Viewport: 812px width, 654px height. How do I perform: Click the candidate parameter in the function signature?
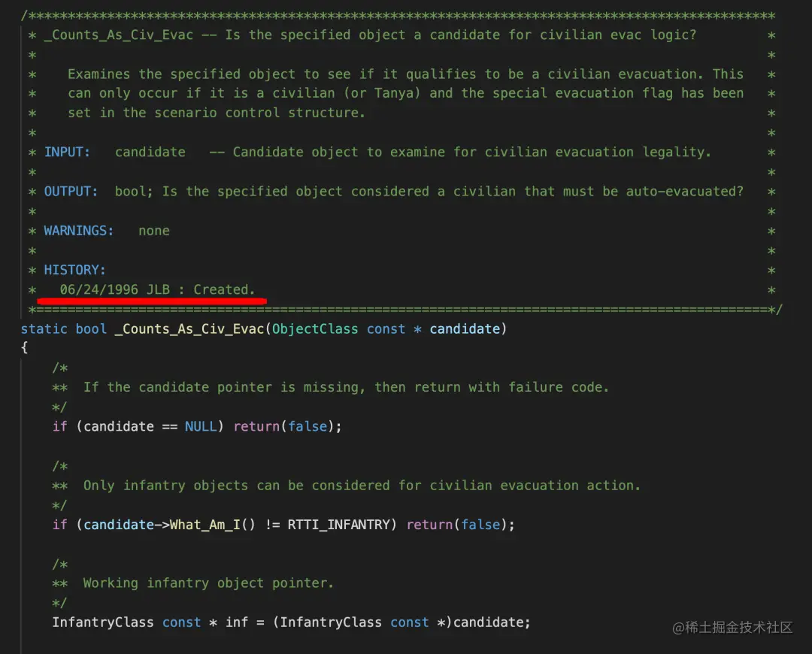[465, 329]
